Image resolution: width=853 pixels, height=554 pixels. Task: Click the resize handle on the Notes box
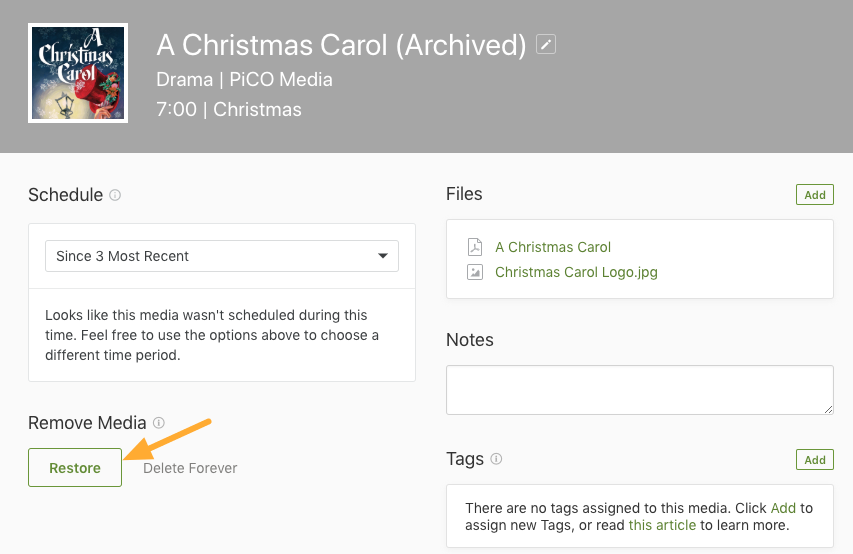(x=828, y=409)
